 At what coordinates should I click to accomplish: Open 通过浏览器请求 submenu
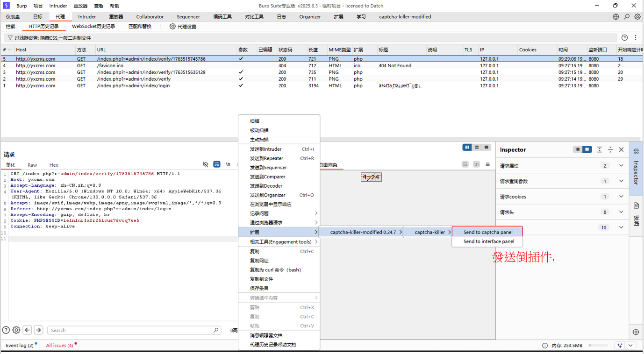(279, 223)
